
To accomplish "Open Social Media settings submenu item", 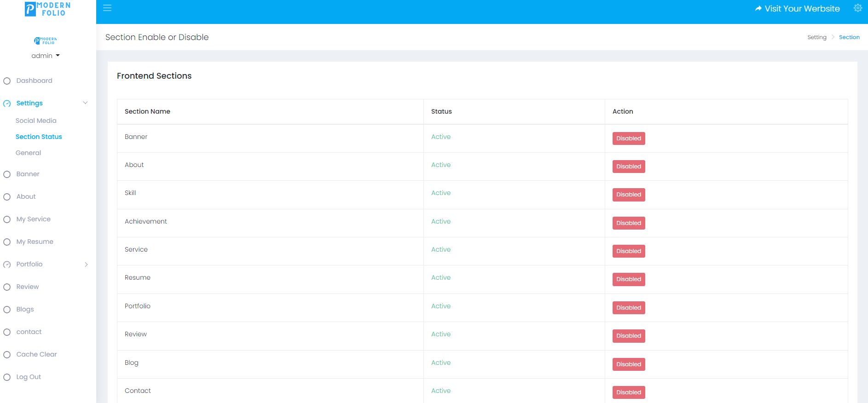I will pyautogui.click(x=36, y=121).
